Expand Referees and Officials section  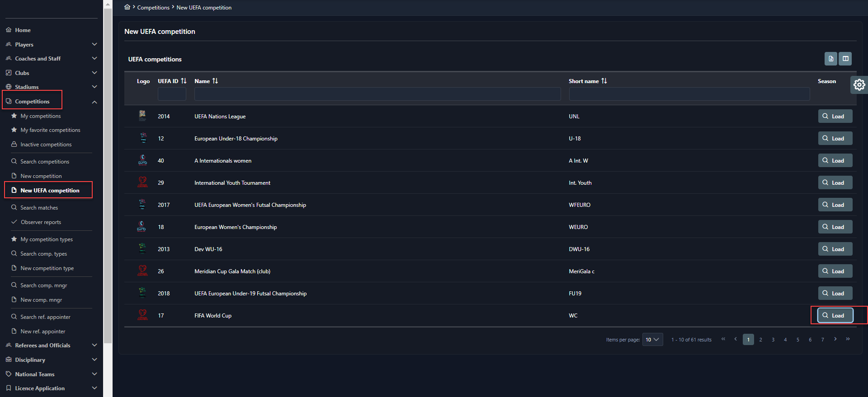[94, 346]
